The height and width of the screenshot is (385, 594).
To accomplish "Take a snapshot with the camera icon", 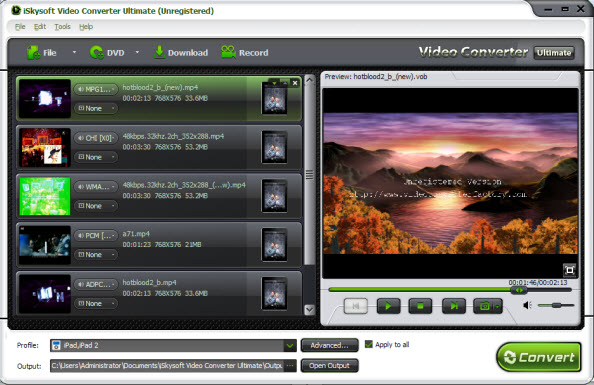I will [x=485, y=306].
